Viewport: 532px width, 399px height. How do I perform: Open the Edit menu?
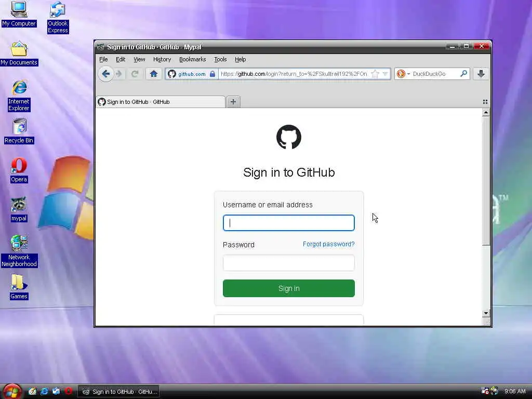121,59
